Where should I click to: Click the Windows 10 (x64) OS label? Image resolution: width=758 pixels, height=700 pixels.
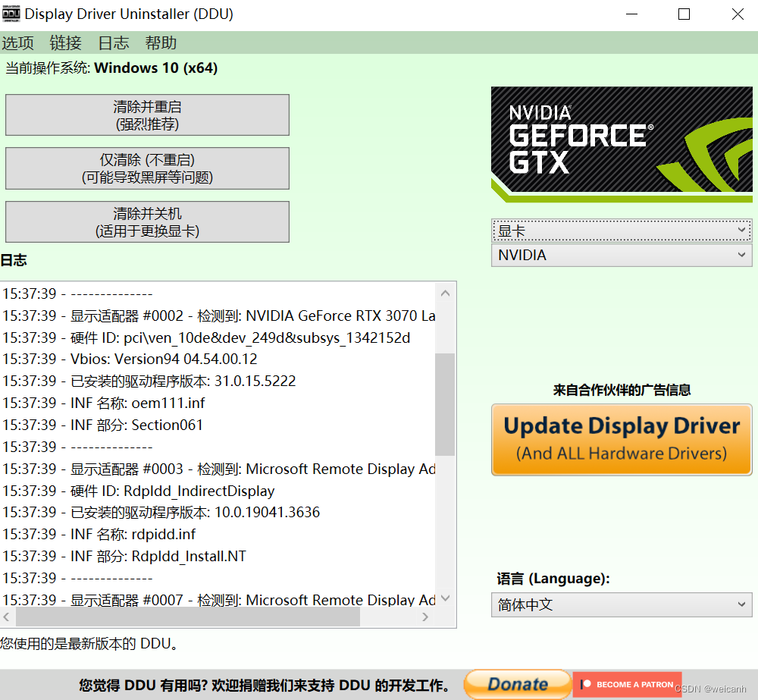pos(155,68)
